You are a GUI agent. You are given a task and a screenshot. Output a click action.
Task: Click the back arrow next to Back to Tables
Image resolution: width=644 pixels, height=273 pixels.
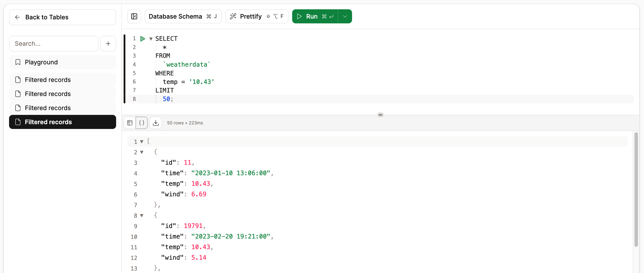pyautogui.click(x=17, y=17)
